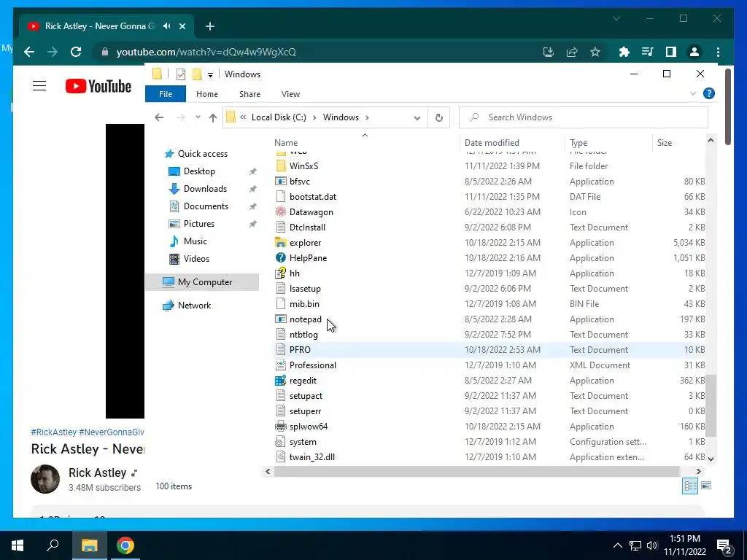Image resolution: width=747 pixels, height=560 pixels.
Task: Open a new Chrome tab
Action: pos(209,26)
